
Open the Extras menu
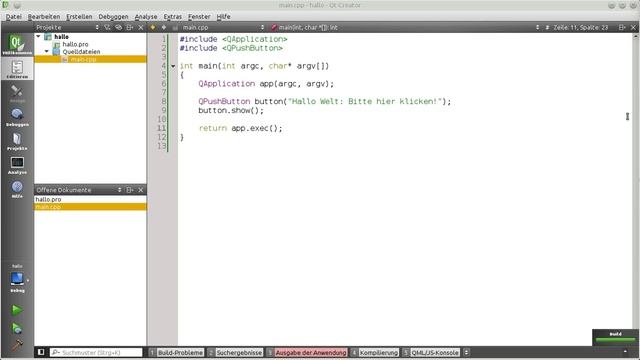[173, 16]
